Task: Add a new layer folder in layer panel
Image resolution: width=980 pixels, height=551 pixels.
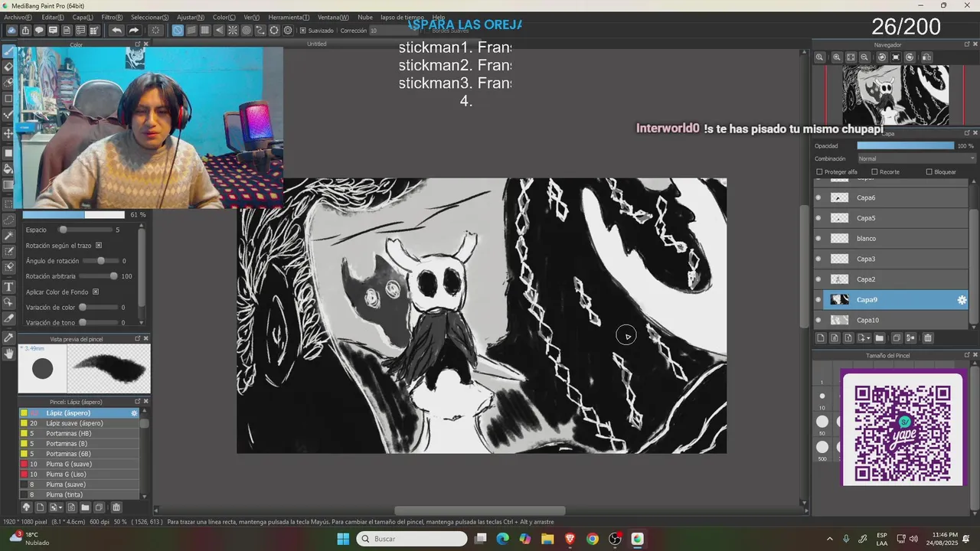Action: [879, 337]
